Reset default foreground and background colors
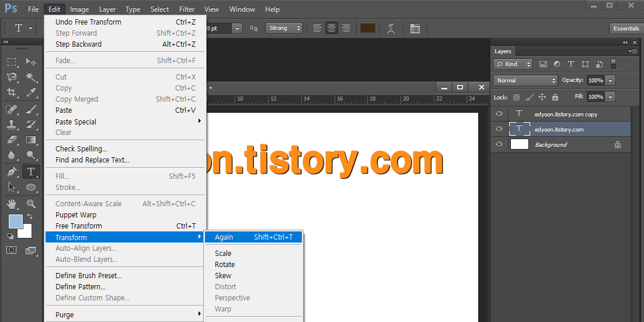This screenshot has width=644, height=322. tap(11, 236)
